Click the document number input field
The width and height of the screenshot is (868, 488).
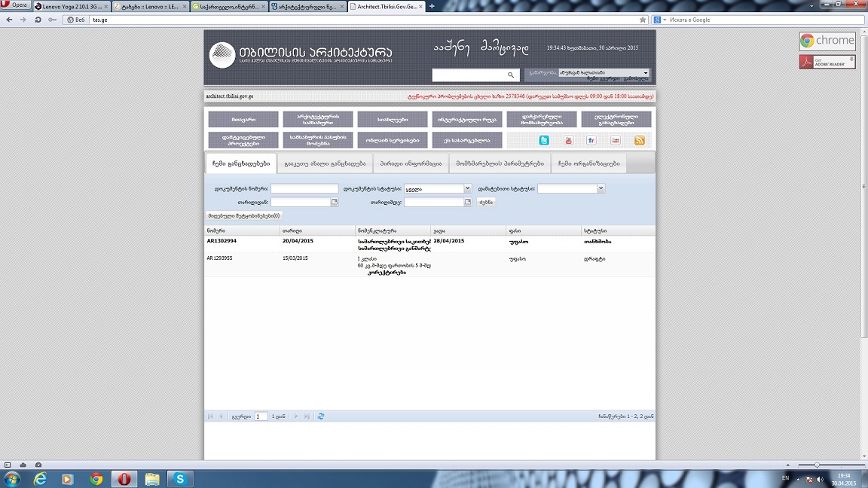coord(304,189)
